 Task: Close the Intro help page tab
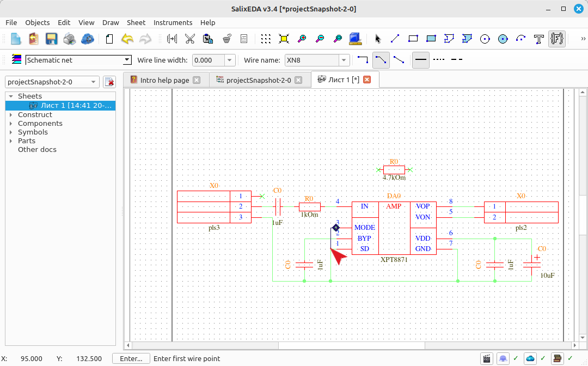(197, 80)
